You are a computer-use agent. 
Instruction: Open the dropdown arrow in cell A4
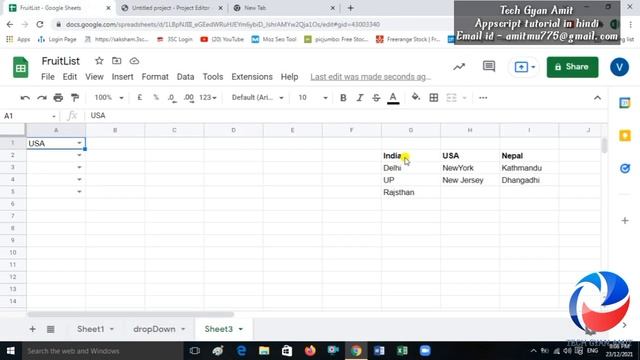coord(79,180)
